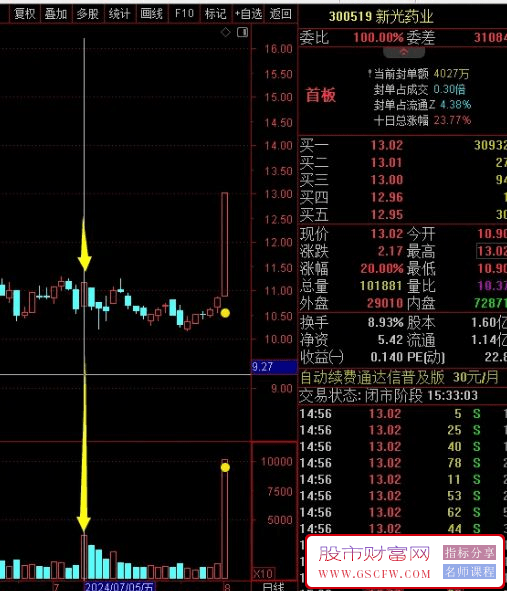This screenshot has height=591, width=507.
Task: Click the 14:56 trade row with volume 25
Action: click(402, 430)
